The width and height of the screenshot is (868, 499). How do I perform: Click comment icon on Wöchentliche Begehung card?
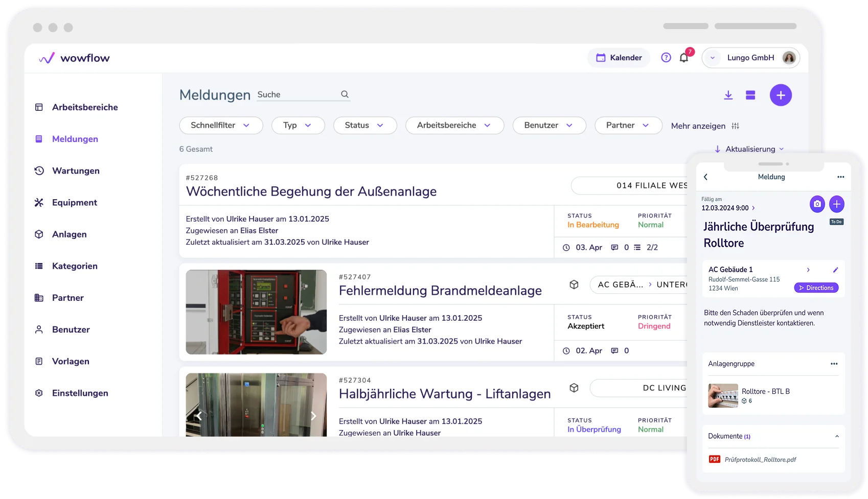click(x=614, y=247)
